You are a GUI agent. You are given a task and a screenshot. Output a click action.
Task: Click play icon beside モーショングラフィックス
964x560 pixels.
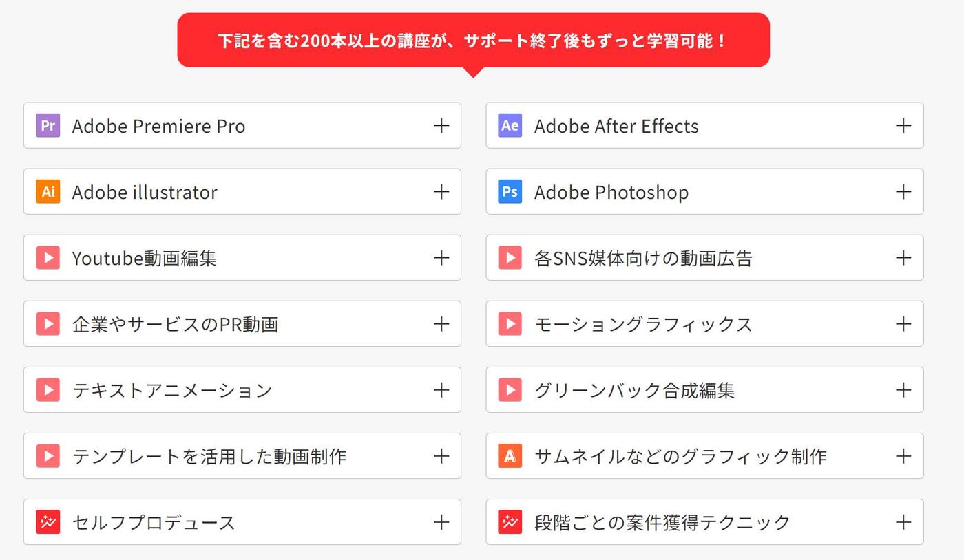(510, 324)
